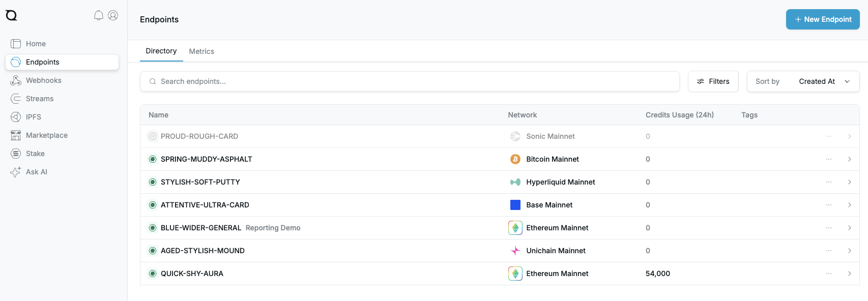The image size is (868, 301).
Task: Open Ask AI sparkle item
Action: 36,172
